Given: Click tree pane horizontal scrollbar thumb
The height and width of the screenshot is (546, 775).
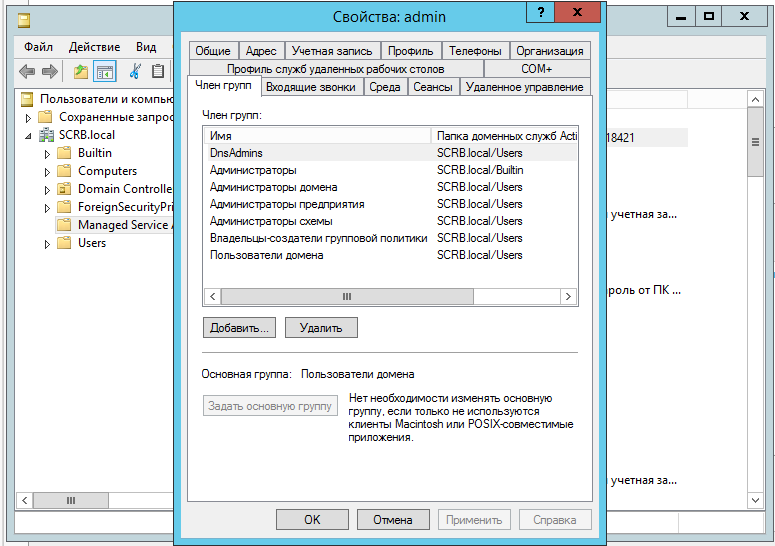Looking at the screenshot, I should 71,501.
